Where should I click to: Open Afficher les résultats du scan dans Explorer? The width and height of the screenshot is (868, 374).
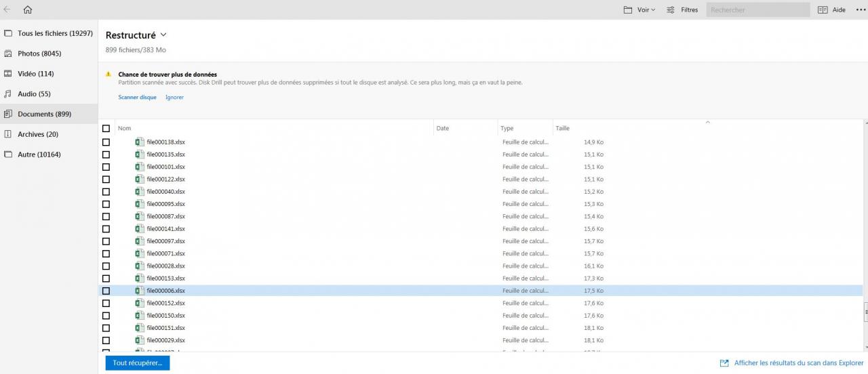pyautogui.click(x=792, y=363)
